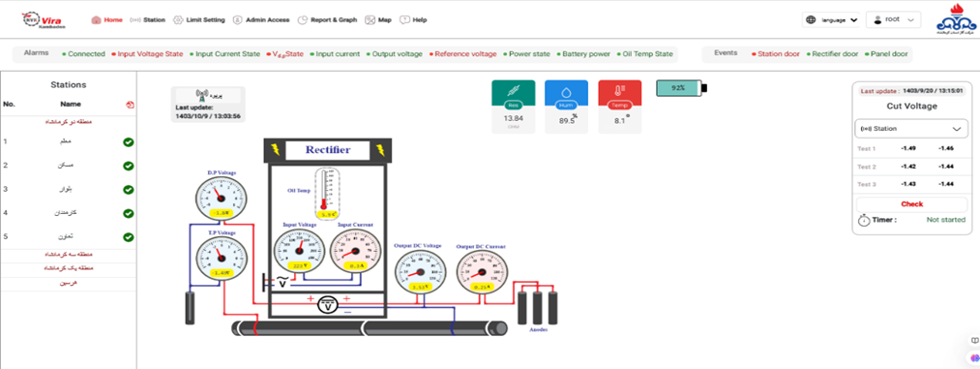980x369 pixels.
Task: Select the Output DC Current gauge
Action: pyautogui.click(x=481, y=273)
